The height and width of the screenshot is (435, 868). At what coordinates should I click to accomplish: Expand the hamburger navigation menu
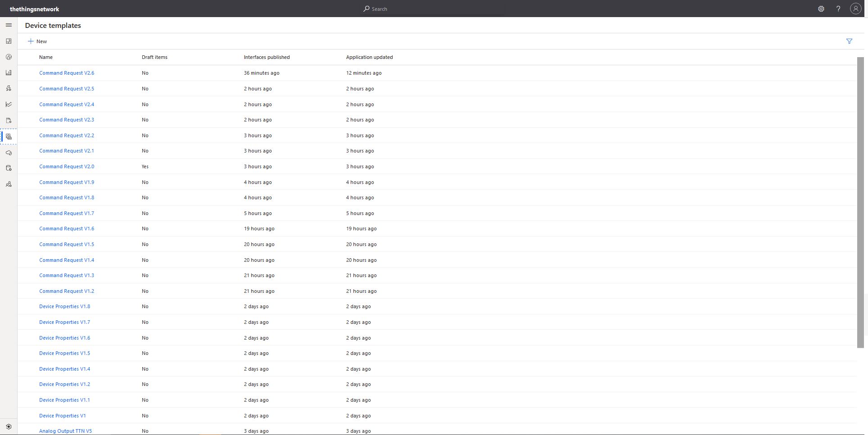click(9, 25)
